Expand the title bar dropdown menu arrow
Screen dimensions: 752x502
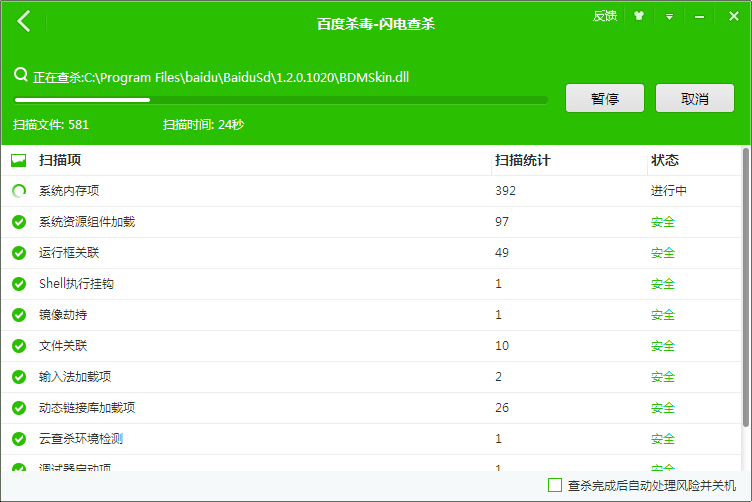669,17
